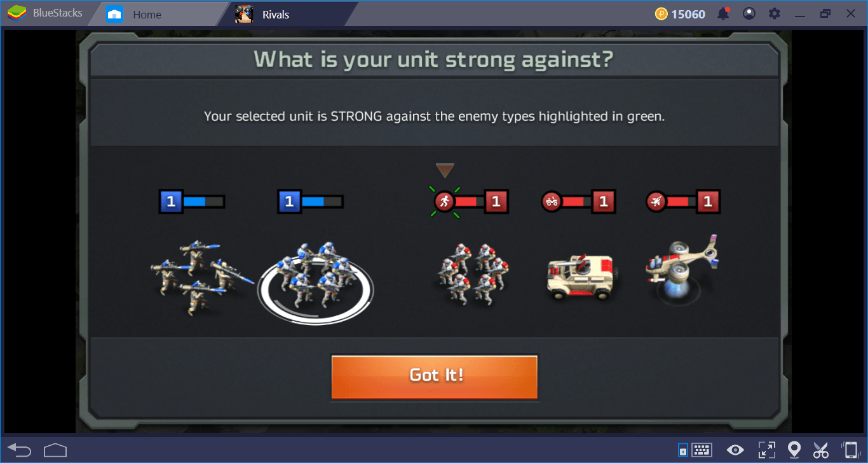Select the circled blue rifleman squad
868x463 pixels.
pos(316,281)
